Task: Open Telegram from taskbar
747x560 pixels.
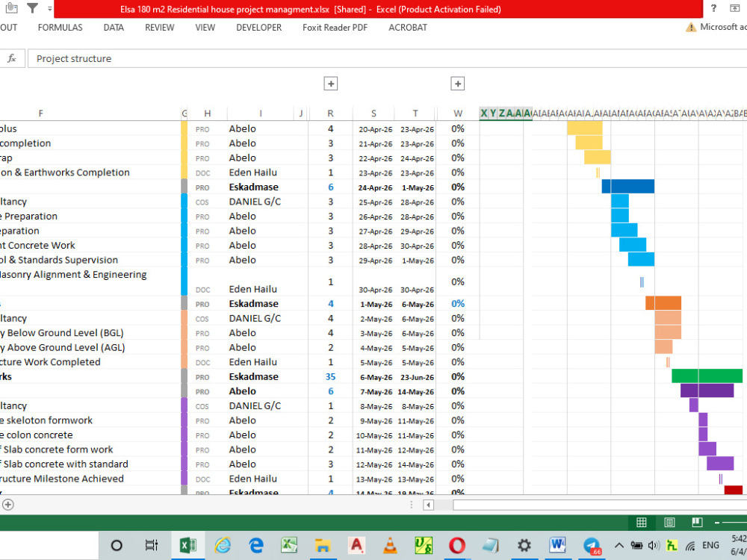Action: (592, 545)
